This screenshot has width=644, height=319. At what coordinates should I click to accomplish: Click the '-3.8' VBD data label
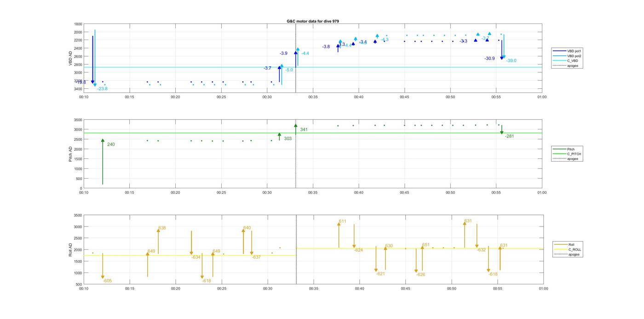[326, 46]
